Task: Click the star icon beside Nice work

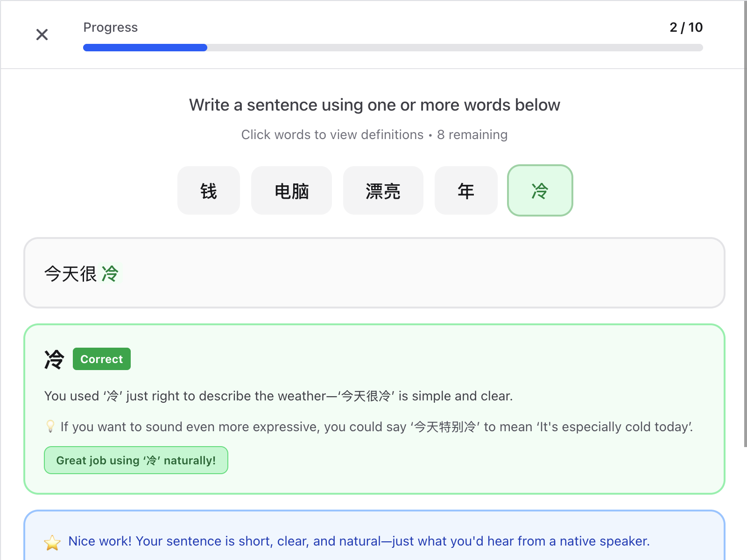Action: (x=52, y=542)
